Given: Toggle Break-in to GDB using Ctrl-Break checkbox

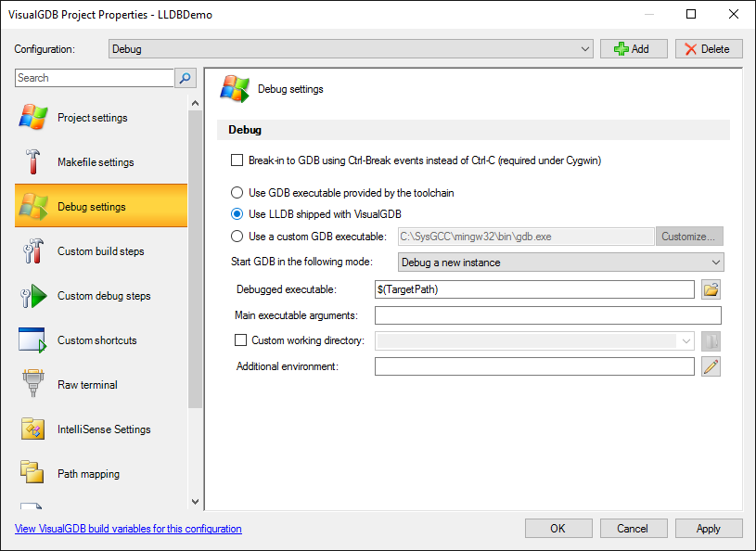Looking at the screenshot, I should click(237, 160).
